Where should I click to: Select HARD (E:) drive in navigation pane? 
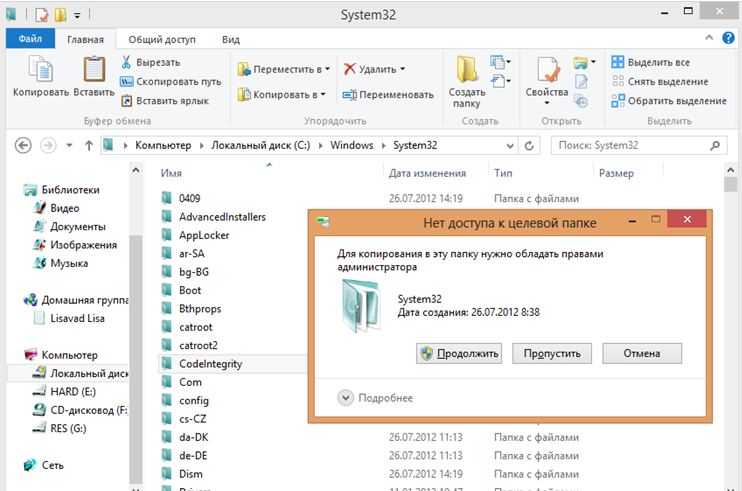pos(64,392)
